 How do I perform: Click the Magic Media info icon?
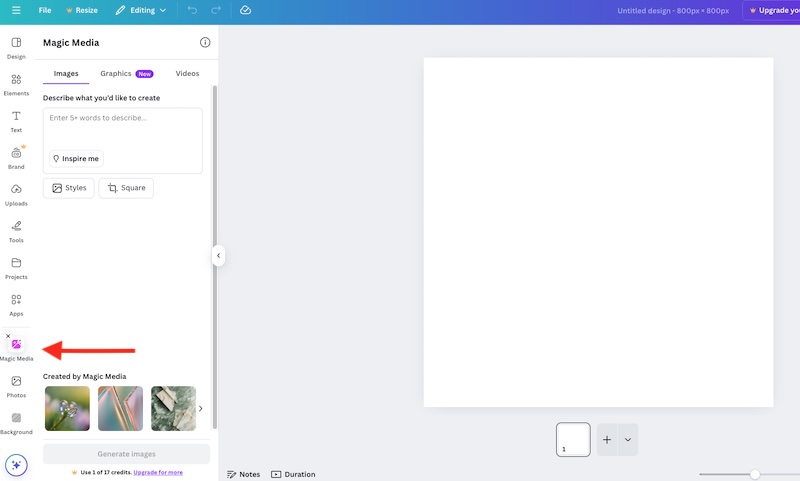205,43
